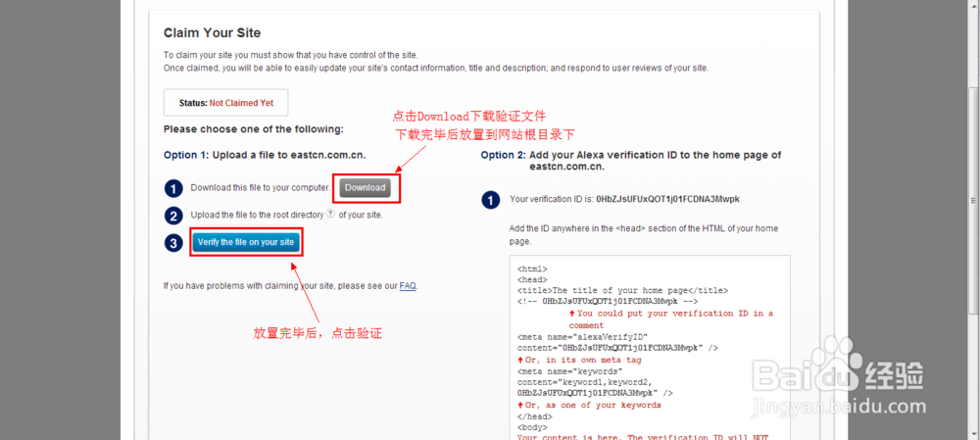This screenshot has height=440, width=980.
Task: Click the vertical scrollbar thumb
Action: pos(974,200)
